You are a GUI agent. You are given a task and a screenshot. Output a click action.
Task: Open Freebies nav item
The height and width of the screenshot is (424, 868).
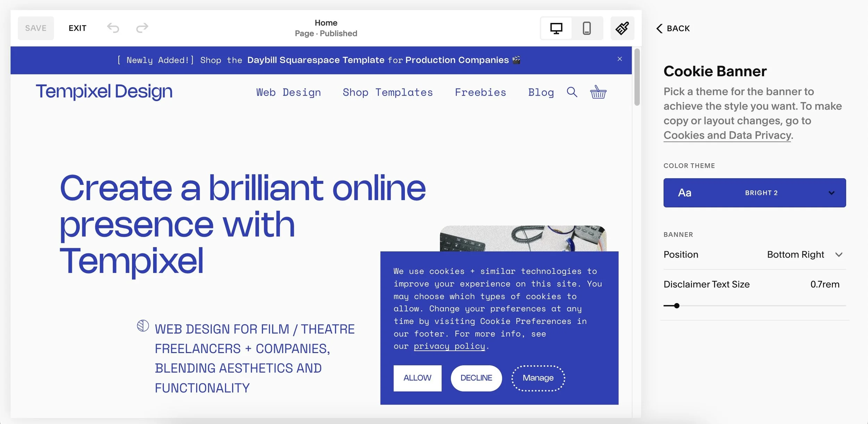click(x=480, y=92)
